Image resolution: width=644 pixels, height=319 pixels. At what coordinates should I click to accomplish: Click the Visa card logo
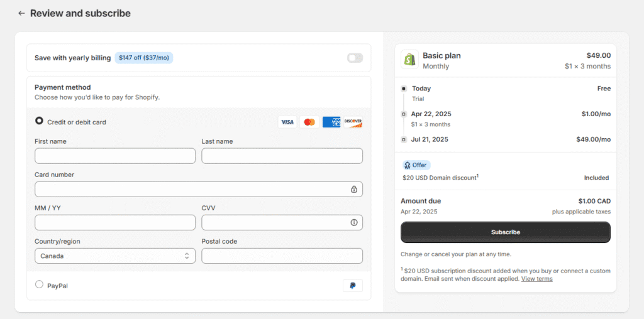tap(287, 122)
